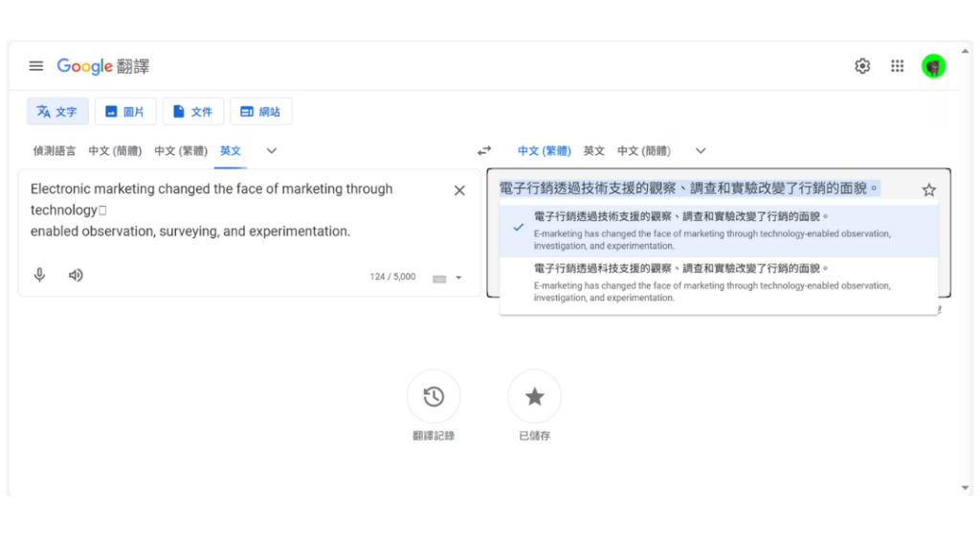This screenshot has width=980, height=551.
Task: Open the account profile avatar
Action: pos(933,66)
